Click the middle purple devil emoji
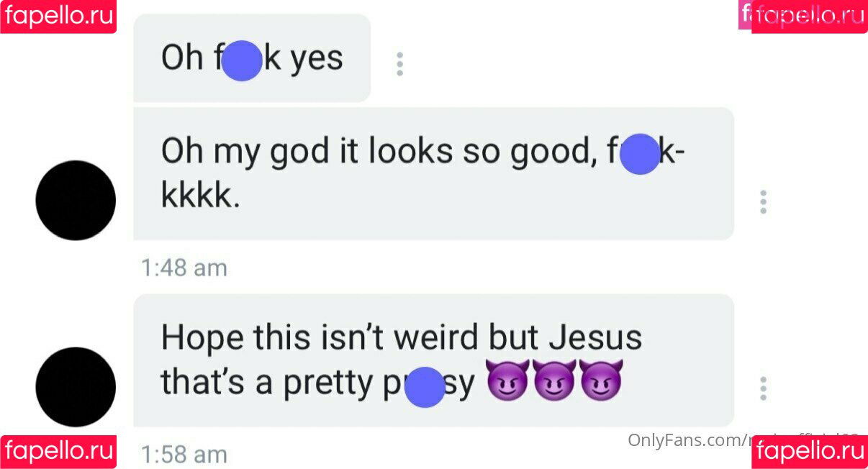The width and height of the screenshot is (868, 469). pos(554,381)
